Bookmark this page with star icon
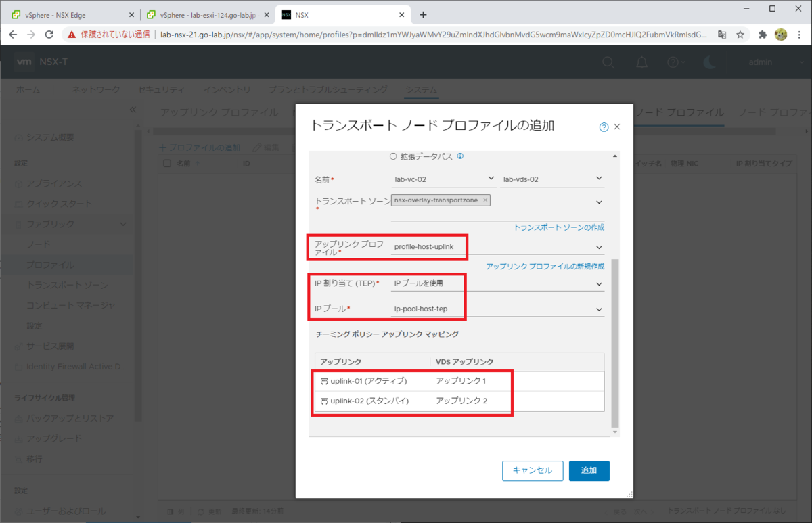812x523 pixels. coord(740,34)
